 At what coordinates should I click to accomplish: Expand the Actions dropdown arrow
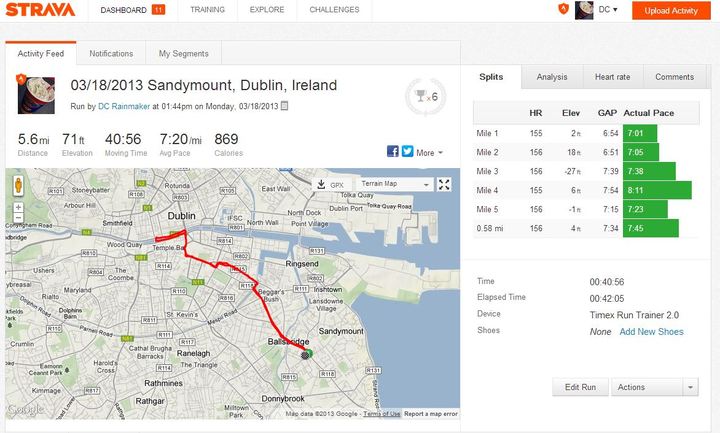[690, 387]
